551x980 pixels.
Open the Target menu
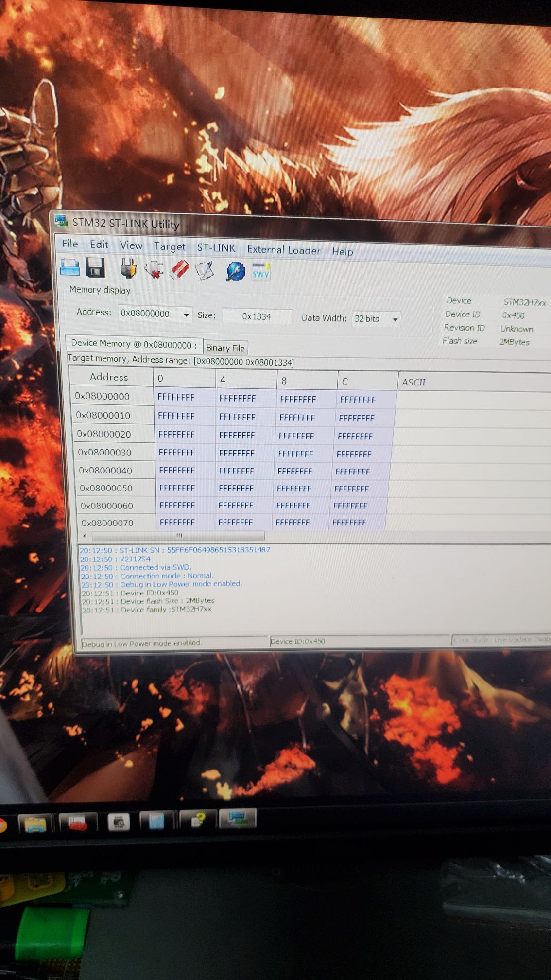click(170, 247)
